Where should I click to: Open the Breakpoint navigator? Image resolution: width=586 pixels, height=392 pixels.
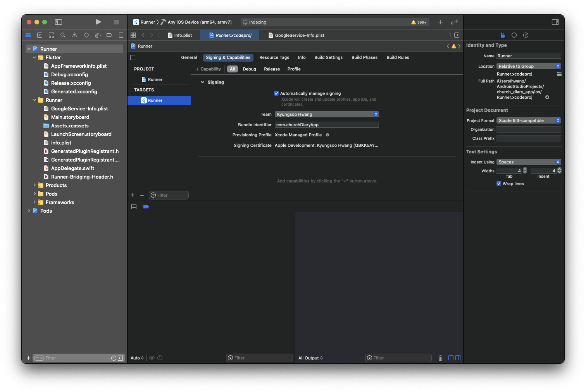pos(109,35)
